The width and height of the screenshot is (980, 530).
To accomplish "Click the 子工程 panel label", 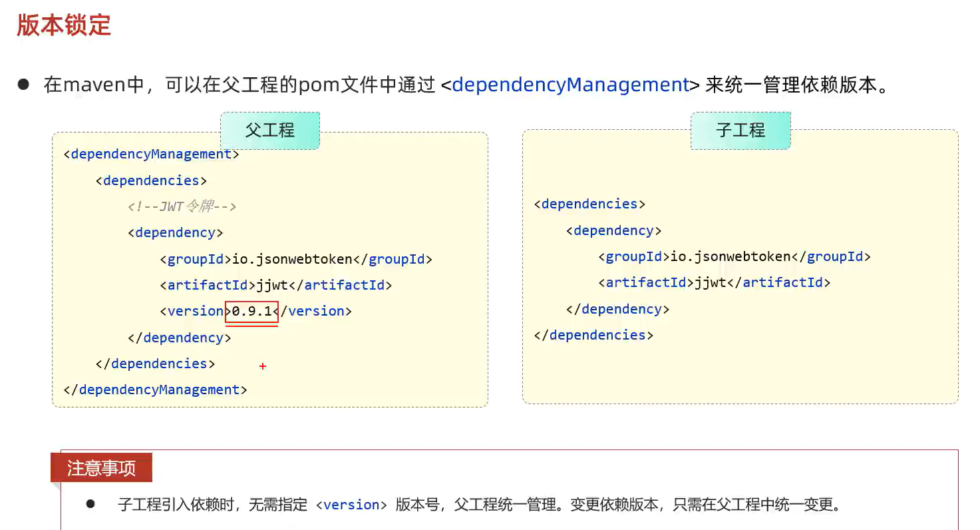I will [x=740, y=130].
